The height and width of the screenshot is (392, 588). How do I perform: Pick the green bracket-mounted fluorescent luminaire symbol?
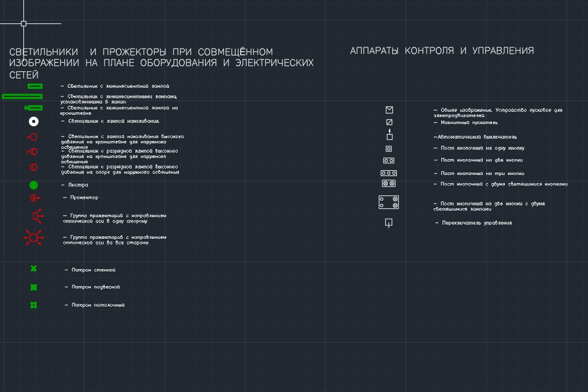tap(33, 108)
